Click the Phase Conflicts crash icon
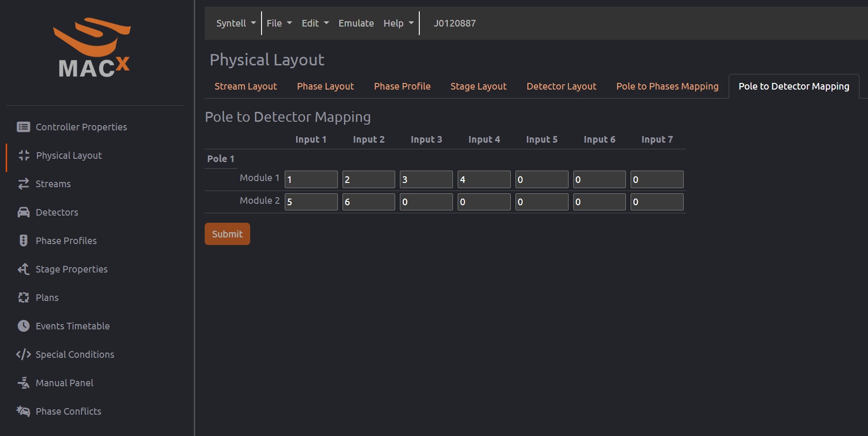This screenshot has height=436, width=868. click(23, 411)
